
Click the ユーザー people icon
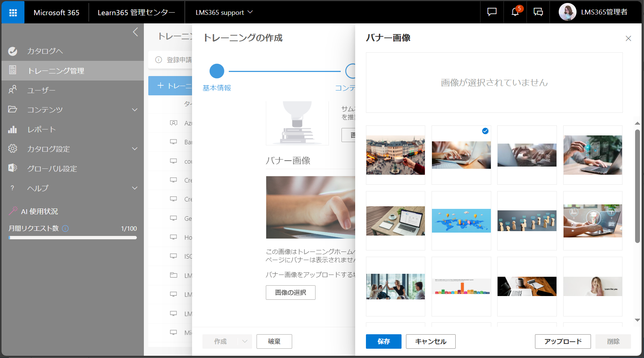(13, 89)
